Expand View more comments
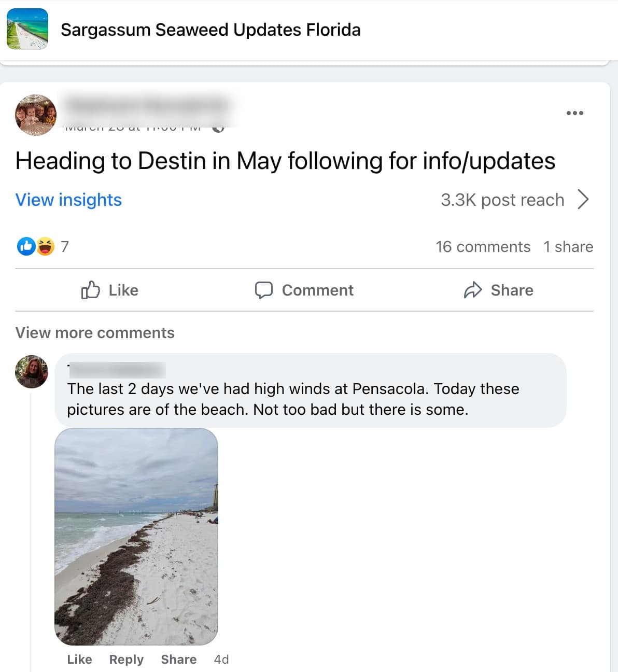The image size is (618, 672). click(x=95, y=332)
